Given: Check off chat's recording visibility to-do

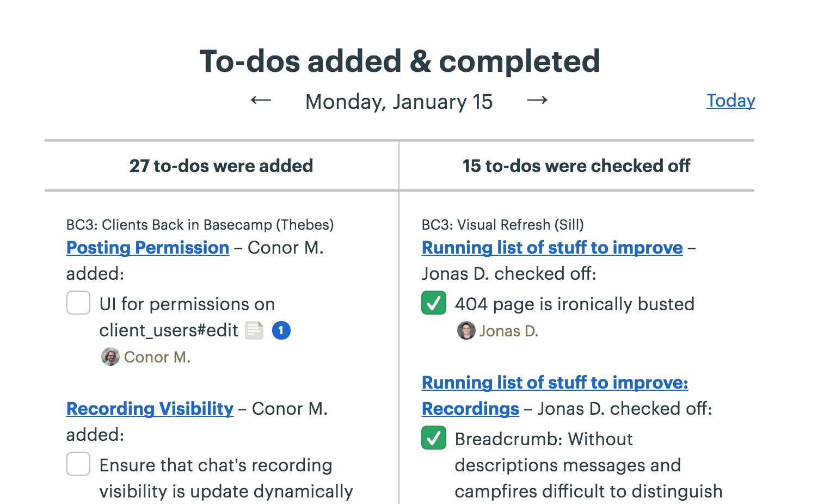Looking at the screenshot, I should point(78,464).
